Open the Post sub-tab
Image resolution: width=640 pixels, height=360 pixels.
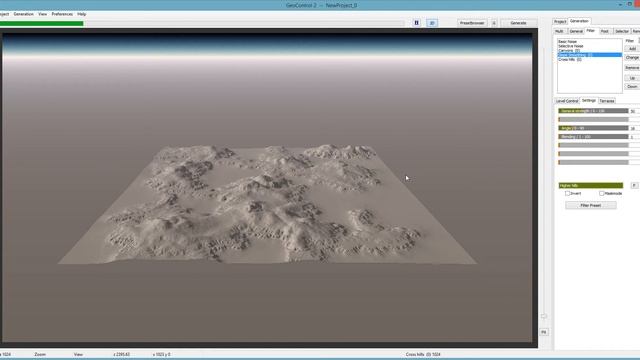coord(604,31)
